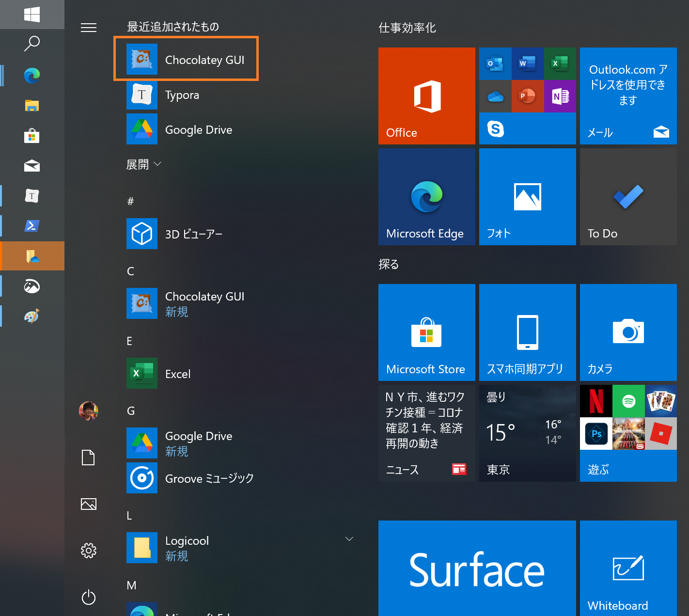Open スマホ同期アプリ tile
The width and height of the screenshot is (689, 616).
pos(528,332)
